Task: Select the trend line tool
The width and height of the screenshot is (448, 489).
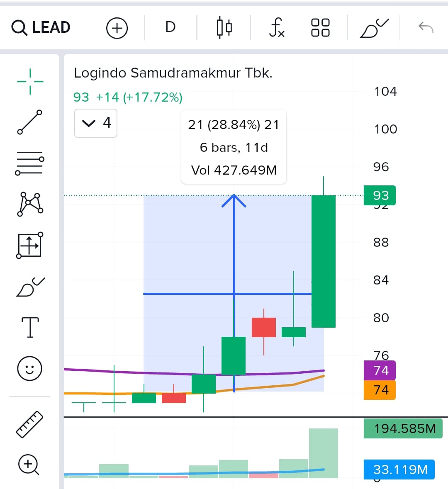Action: click(x=29, y=122)
